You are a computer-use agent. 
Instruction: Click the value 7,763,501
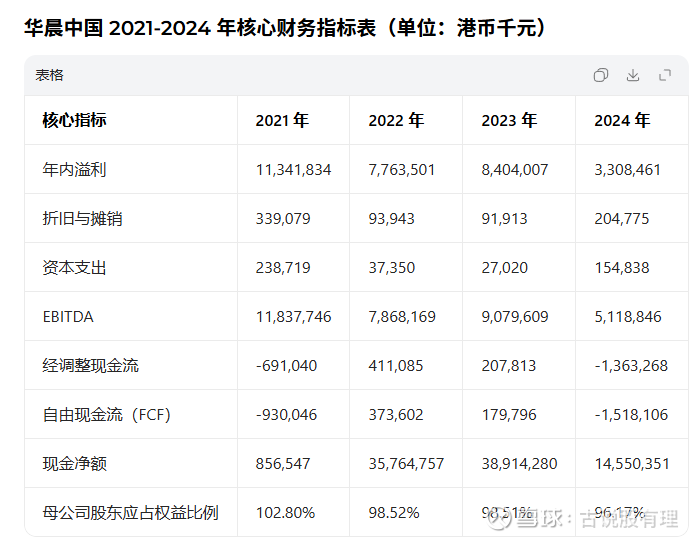point(401,169)
